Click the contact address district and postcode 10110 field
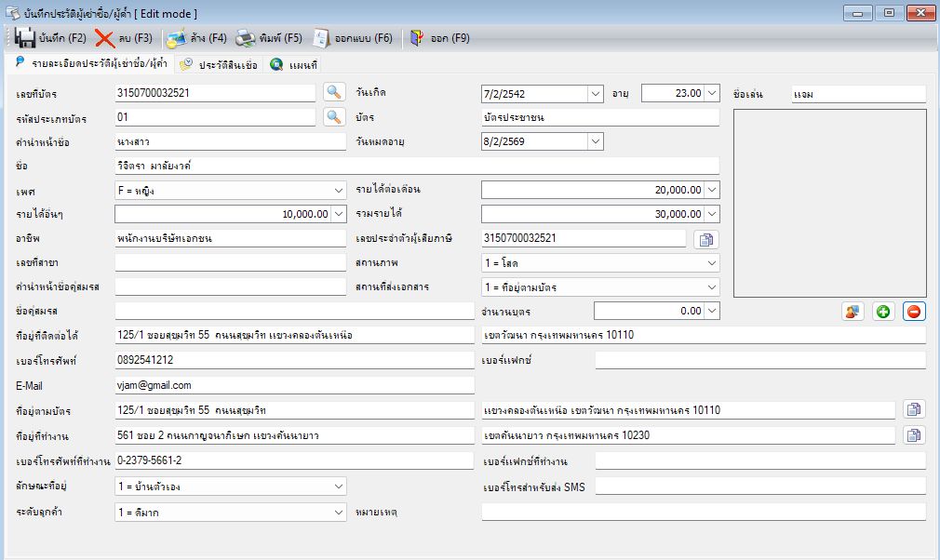This screenshot has width=940, height=560. (x=704, y=335)
